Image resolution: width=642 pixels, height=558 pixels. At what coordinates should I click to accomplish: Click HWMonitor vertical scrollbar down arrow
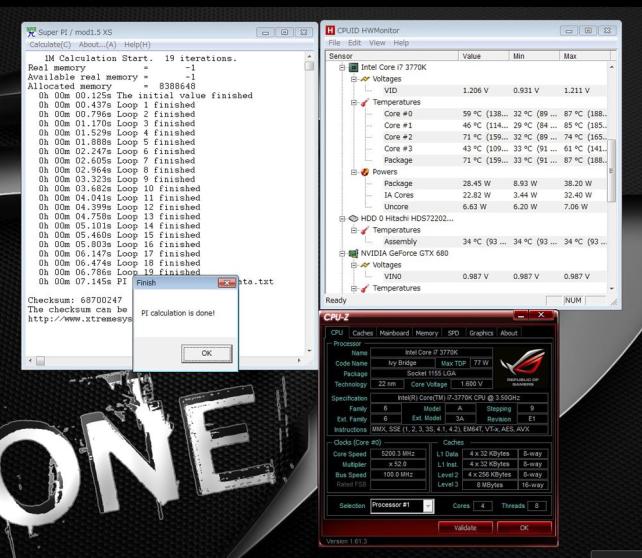[x=612, y=289]
